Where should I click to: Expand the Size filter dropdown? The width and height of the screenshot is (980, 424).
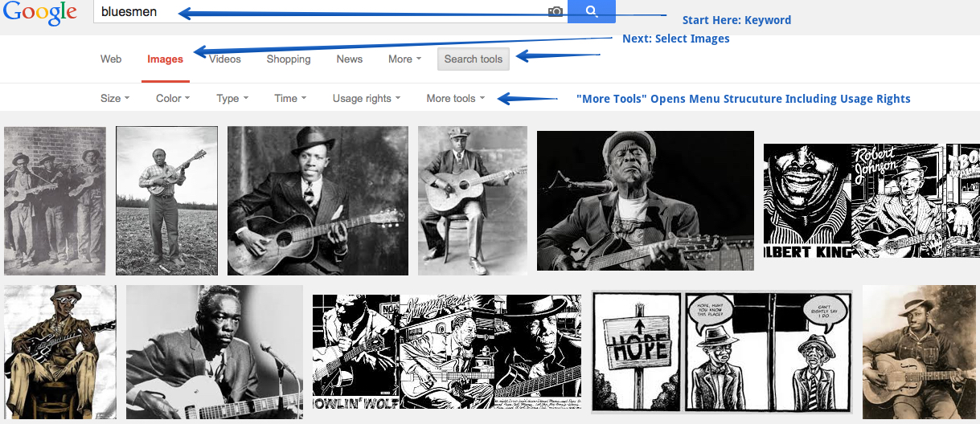pyautogui.click(x=115, y=98)
